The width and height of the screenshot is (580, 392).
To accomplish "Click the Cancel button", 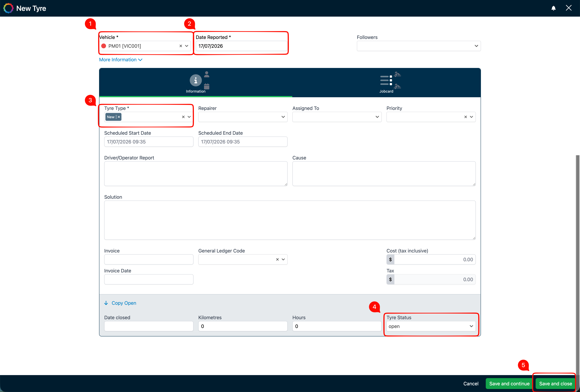I will 471,384.
